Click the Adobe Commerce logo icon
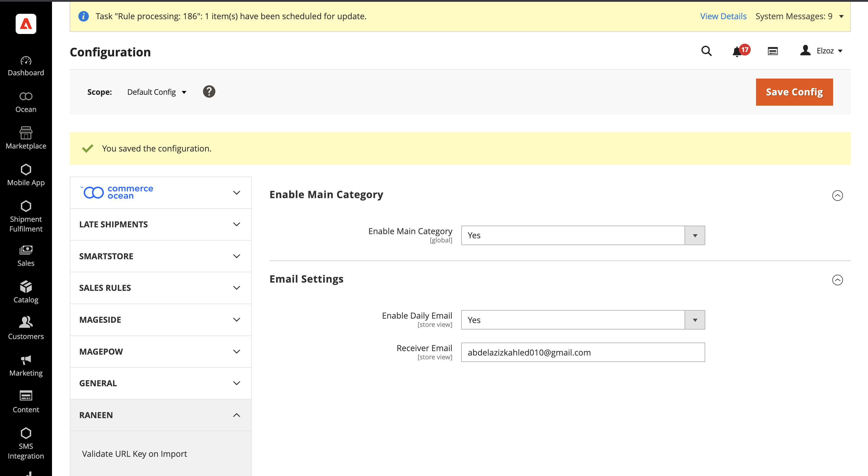Image resolution: width=868 pixels, height=476 pixels. point(26,24)
